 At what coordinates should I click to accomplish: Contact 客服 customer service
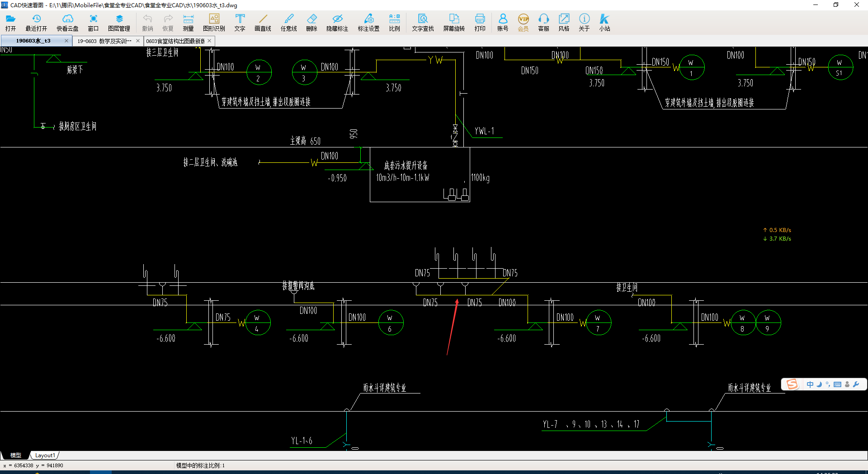tap(543, 23)
